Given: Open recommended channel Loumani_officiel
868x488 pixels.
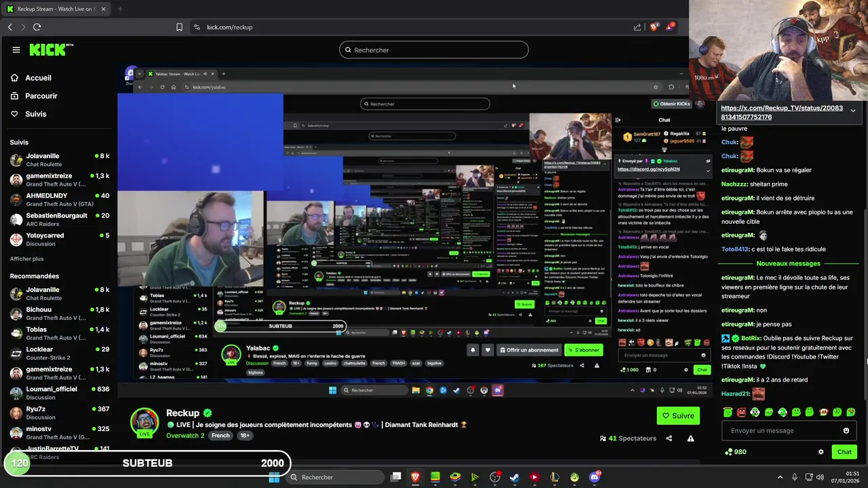Looking at the screenshot, I should [x=60, y=393].
